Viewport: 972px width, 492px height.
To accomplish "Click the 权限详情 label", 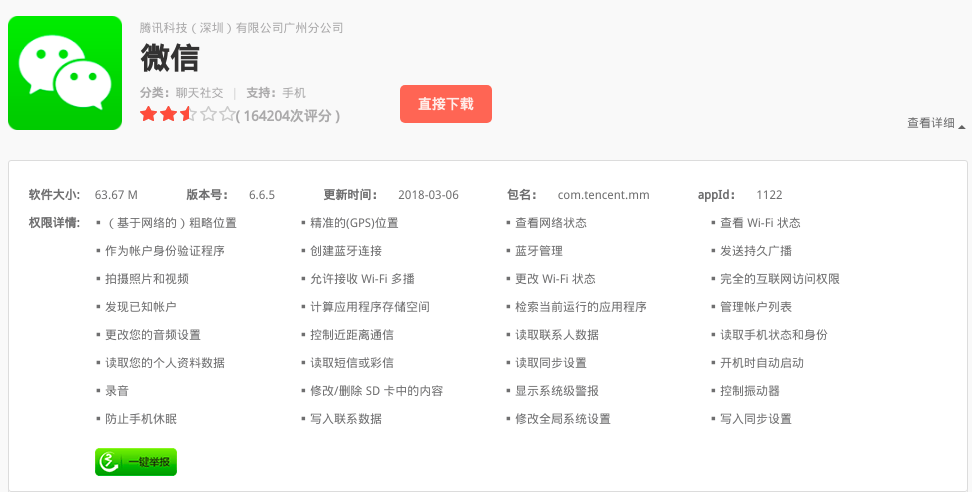I will (55, 223).
